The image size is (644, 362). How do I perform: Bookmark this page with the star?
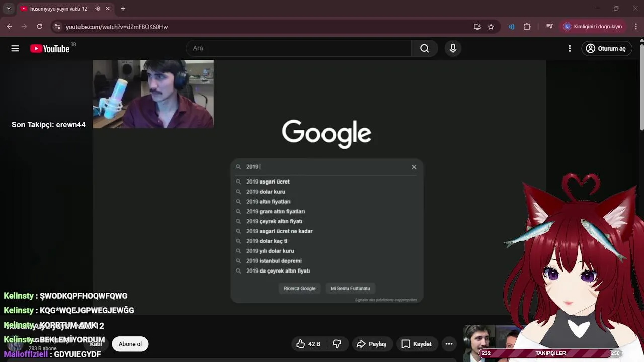click(x=491, y=27)
